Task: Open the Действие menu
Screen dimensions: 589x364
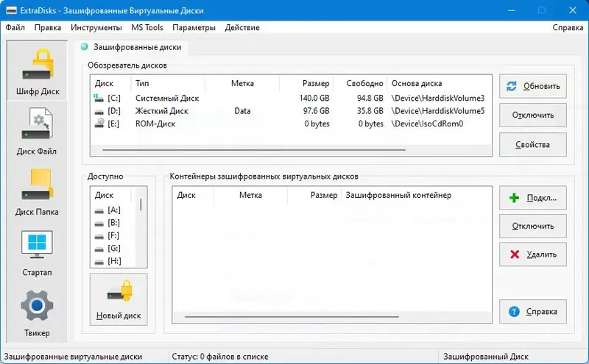Action: (242, 27)
